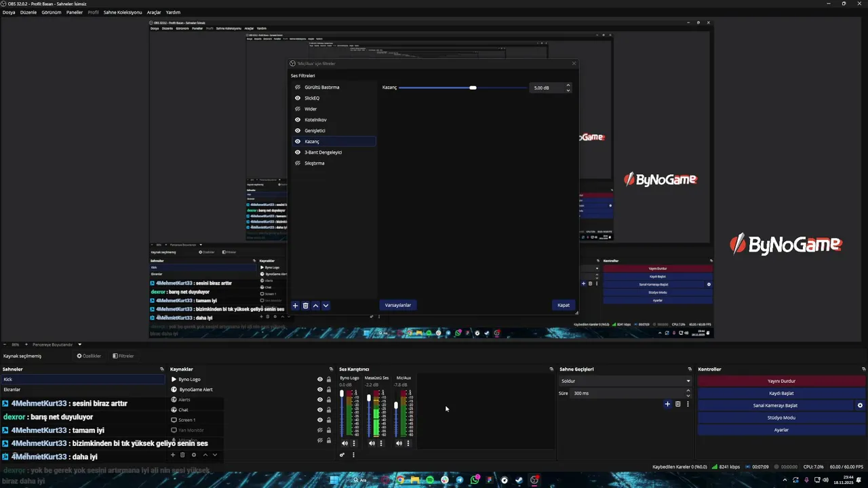
Task: Click the 5,00 dB gain value field
Action: click(547, 88)
